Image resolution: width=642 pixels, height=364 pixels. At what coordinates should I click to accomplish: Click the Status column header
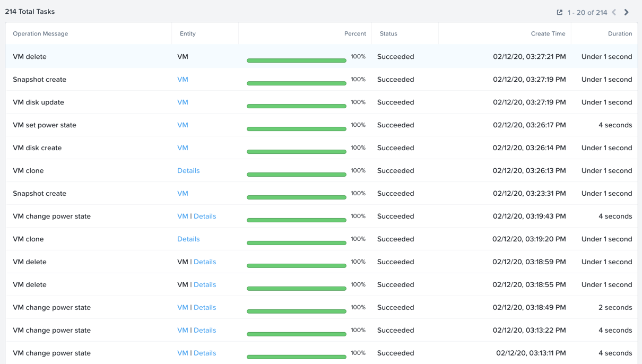(x=388, y=33)
